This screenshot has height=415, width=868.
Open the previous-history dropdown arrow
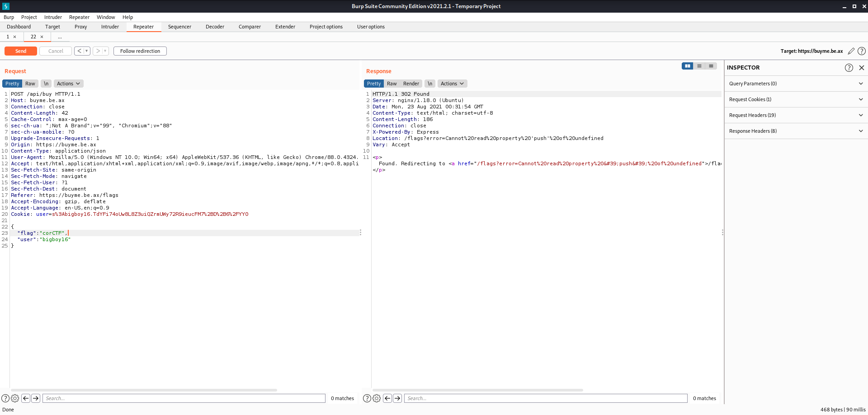87,51
